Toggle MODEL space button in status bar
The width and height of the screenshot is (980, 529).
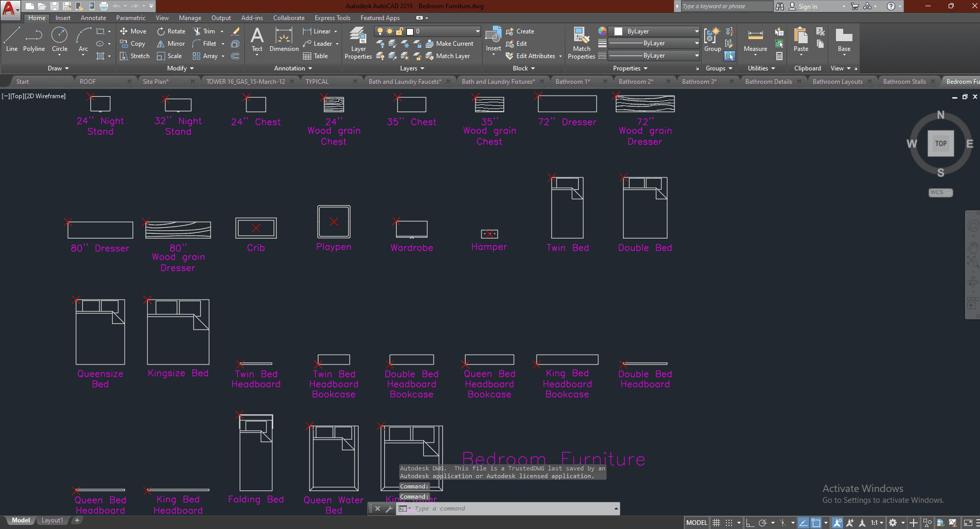point(697,523)
